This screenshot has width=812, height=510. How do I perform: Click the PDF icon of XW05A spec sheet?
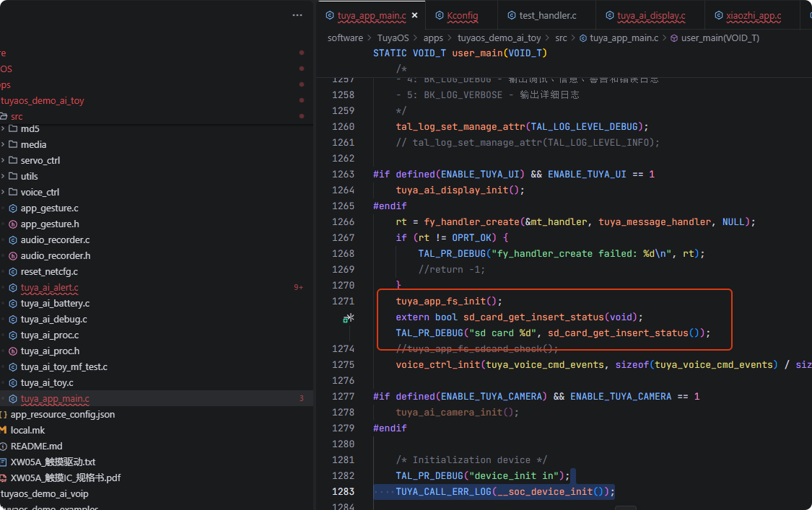pyautogui.click(x=4, y=478)
